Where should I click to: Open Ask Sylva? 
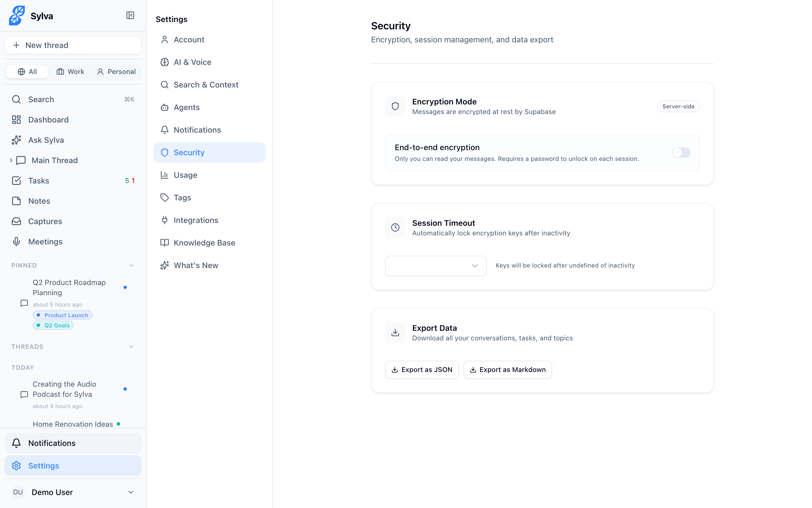[73, 140]
